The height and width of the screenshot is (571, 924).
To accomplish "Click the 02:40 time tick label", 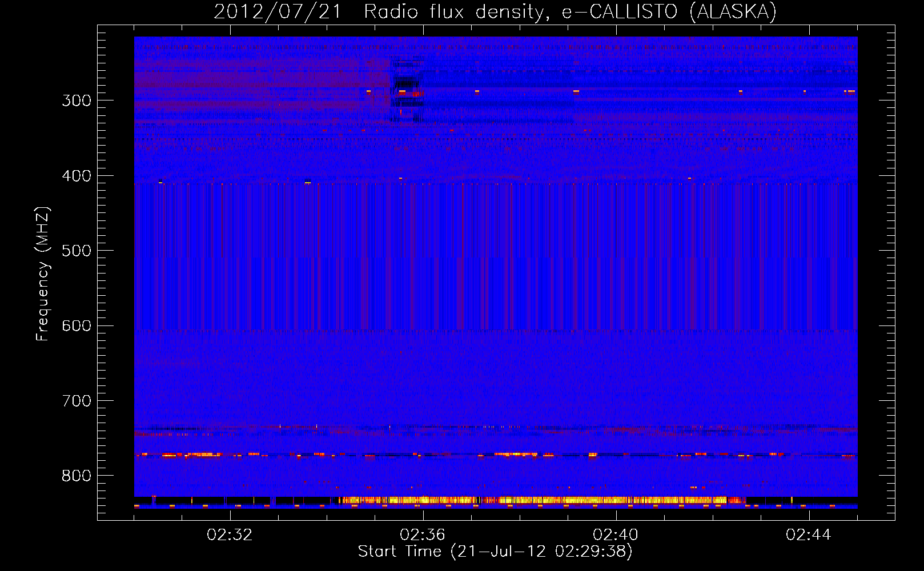I will pos(616,534).
